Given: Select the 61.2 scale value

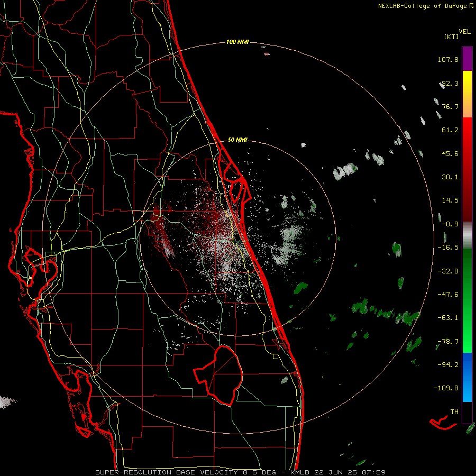Looking at the screenshot, I should coord(450,130).
